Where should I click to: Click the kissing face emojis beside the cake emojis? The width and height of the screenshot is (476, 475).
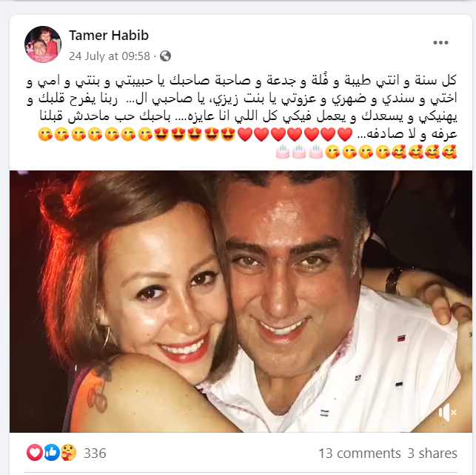(x=358, y=152)
